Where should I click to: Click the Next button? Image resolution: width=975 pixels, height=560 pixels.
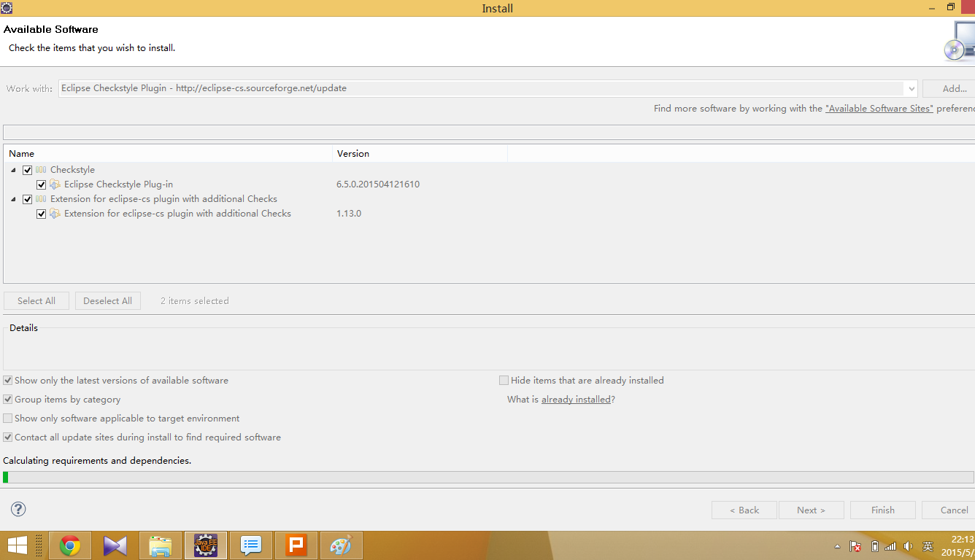point(812,510)
